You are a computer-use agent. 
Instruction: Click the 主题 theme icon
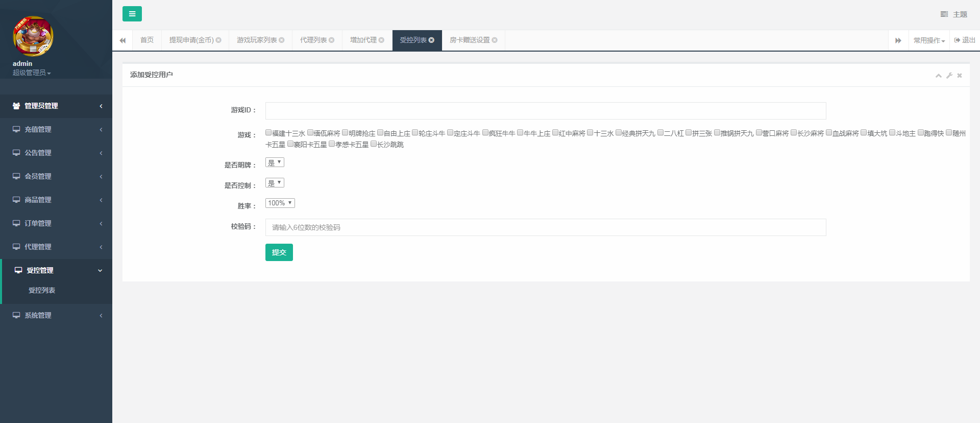coord(944,14)
